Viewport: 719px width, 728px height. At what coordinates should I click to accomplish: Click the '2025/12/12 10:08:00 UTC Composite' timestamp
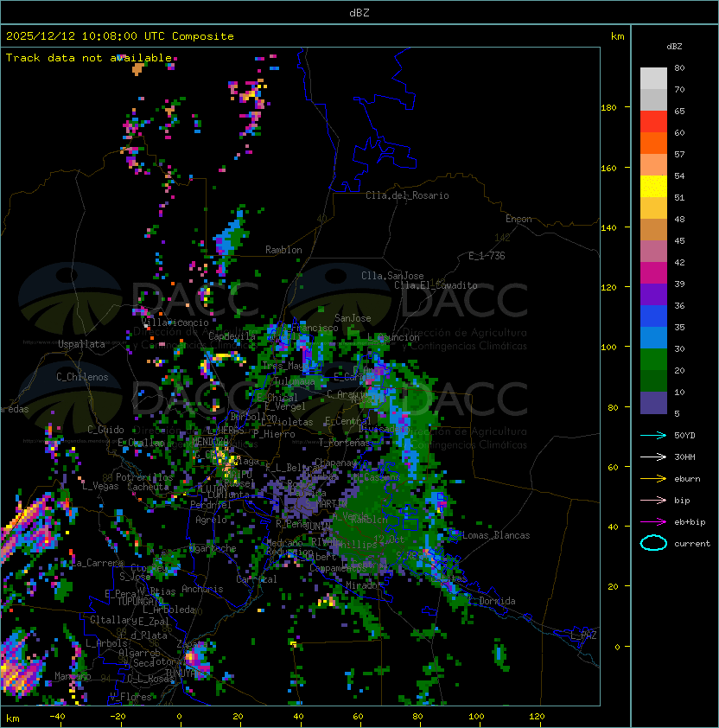[120, 36]
